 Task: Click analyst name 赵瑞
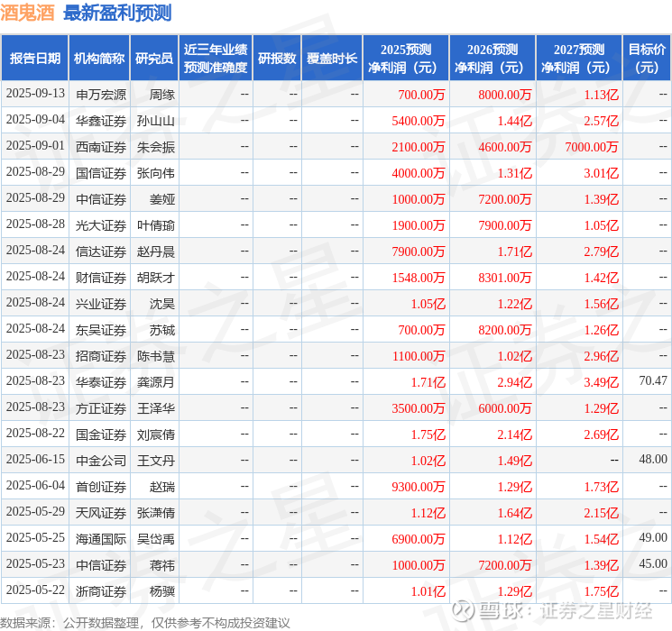(x=162, y=487)
